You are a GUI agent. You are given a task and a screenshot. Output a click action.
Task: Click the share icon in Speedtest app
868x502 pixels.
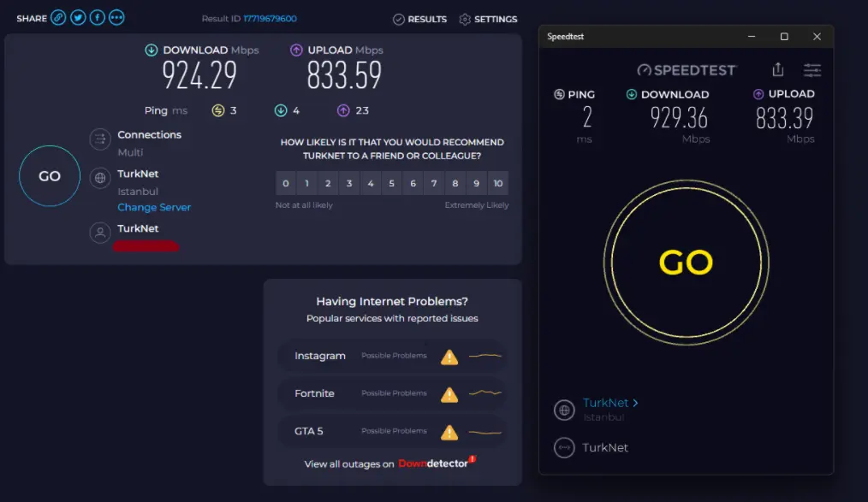click(778, 69)
